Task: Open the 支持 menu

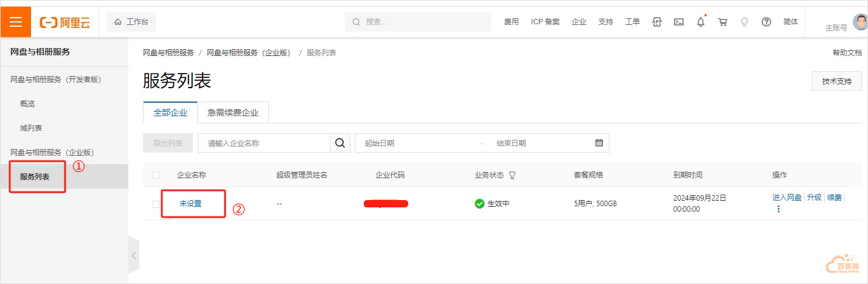Action: [x=606, y=22]
